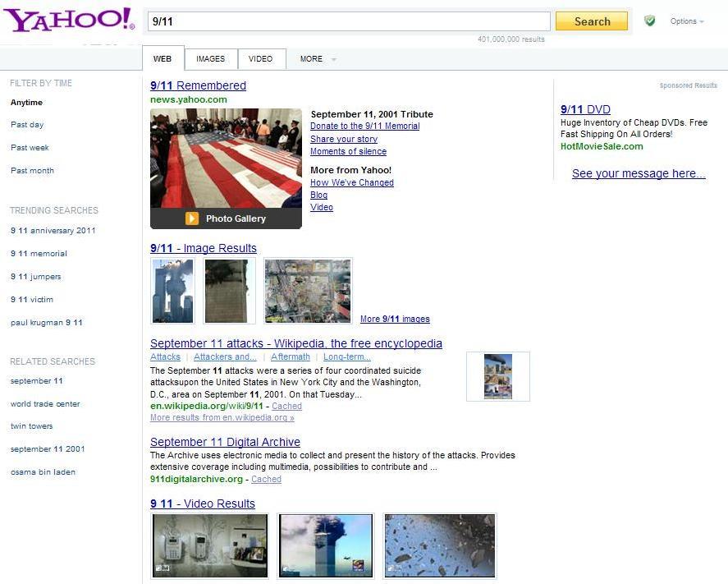Play the falling debris video thumbnail
This screenshot has width=728, height=584.
point(440,545)
